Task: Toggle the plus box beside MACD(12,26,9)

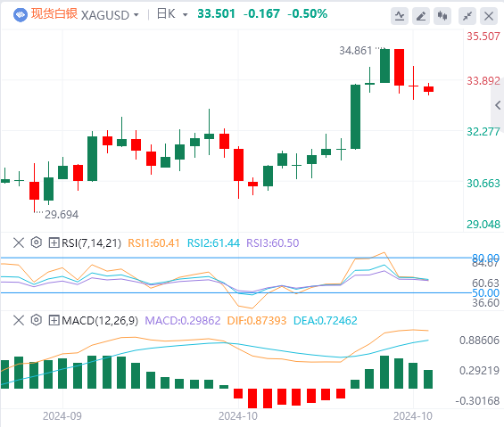Action: click(54, 320)
